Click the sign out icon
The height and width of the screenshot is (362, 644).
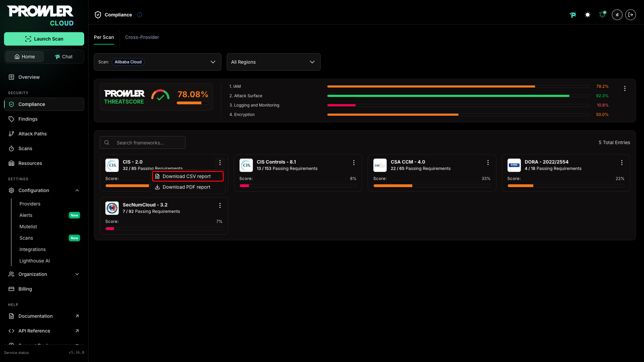(631, 15)
